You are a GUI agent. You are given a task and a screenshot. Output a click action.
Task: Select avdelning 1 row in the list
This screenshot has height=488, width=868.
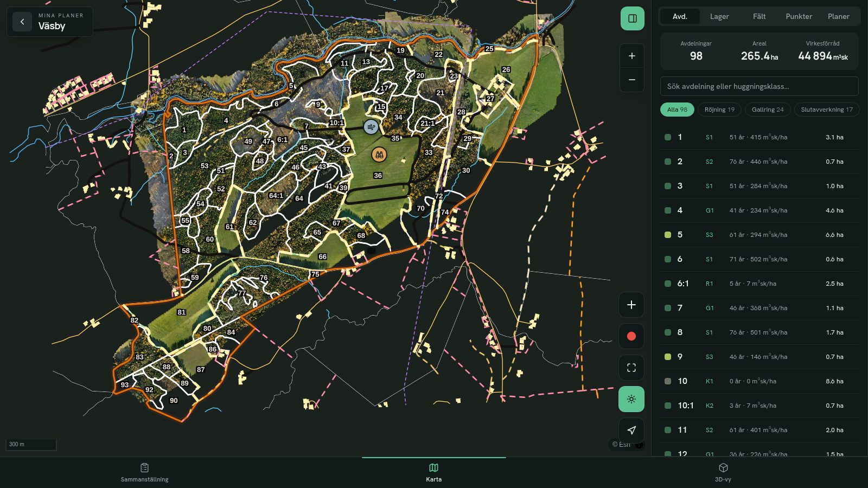pos(759,137)
